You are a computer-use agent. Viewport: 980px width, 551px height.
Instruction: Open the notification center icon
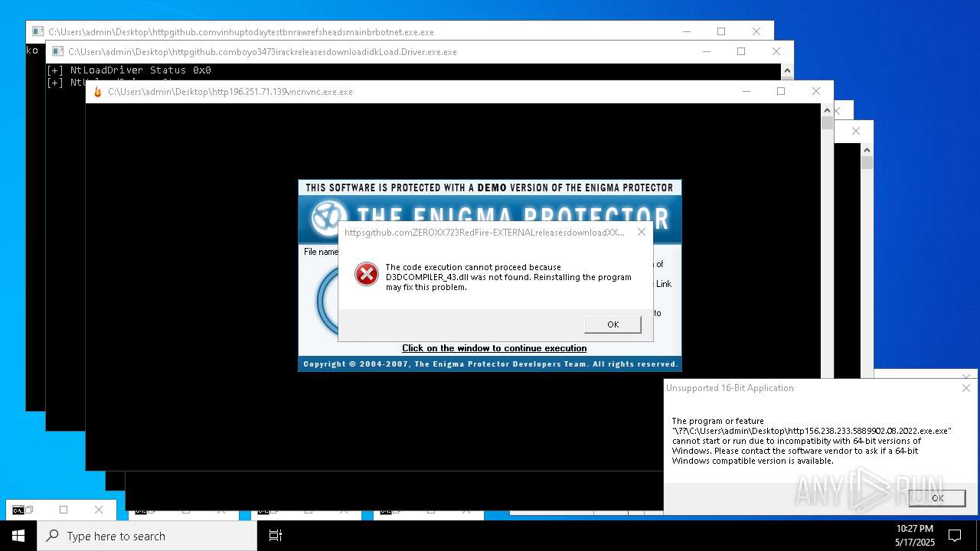[x=955, y=536]
